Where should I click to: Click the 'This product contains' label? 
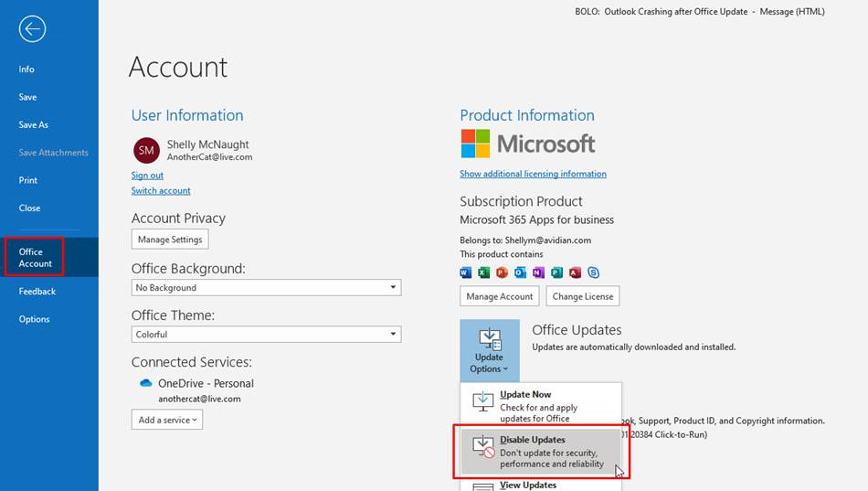[501, 254]
